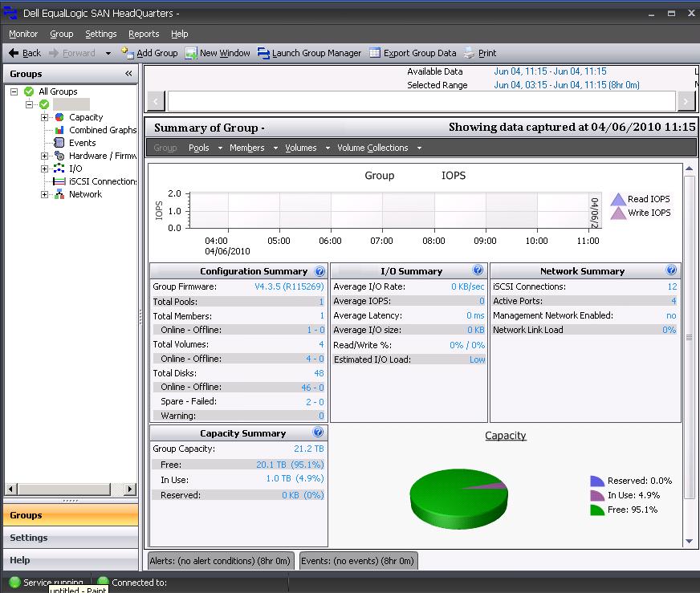The height and width of the screenshot is (593, 700).
Task: Open the Monitor menu
Action: 23,34
